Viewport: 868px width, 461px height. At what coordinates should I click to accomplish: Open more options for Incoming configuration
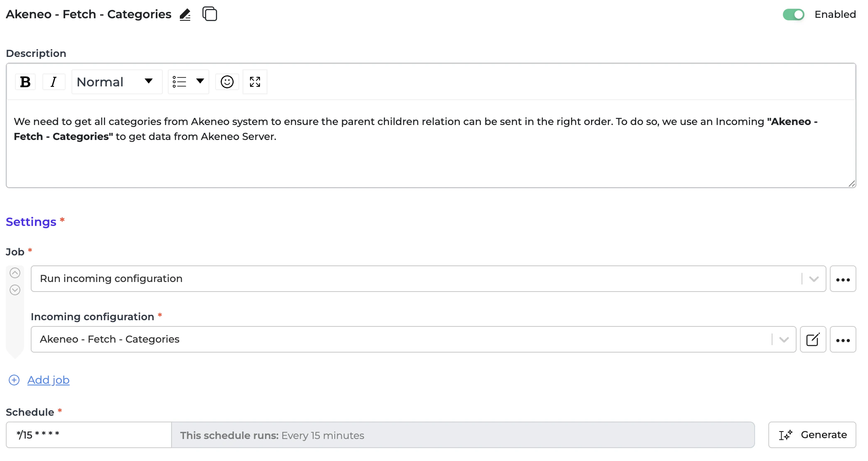click(843, 340)
